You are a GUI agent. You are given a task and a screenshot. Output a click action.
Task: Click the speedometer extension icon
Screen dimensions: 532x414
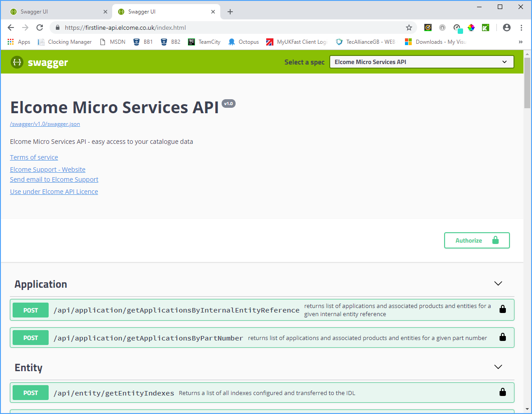(x=457, y=28)
